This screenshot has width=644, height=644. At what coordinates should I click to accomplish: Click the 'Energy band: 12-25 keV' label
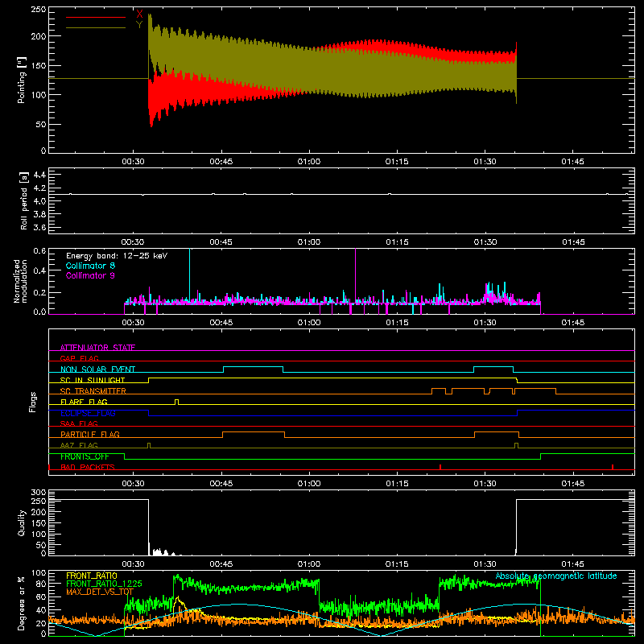pyautogui.click(x=117, y=256)
